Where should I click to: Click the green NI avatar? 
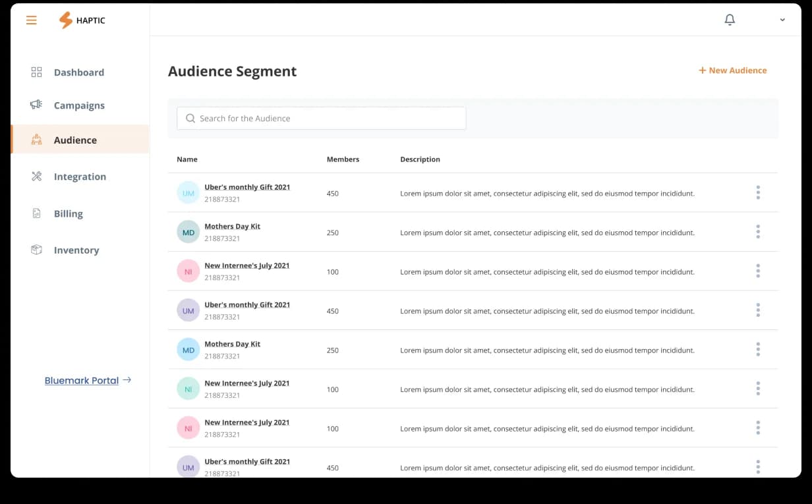[x=188, y=389]
